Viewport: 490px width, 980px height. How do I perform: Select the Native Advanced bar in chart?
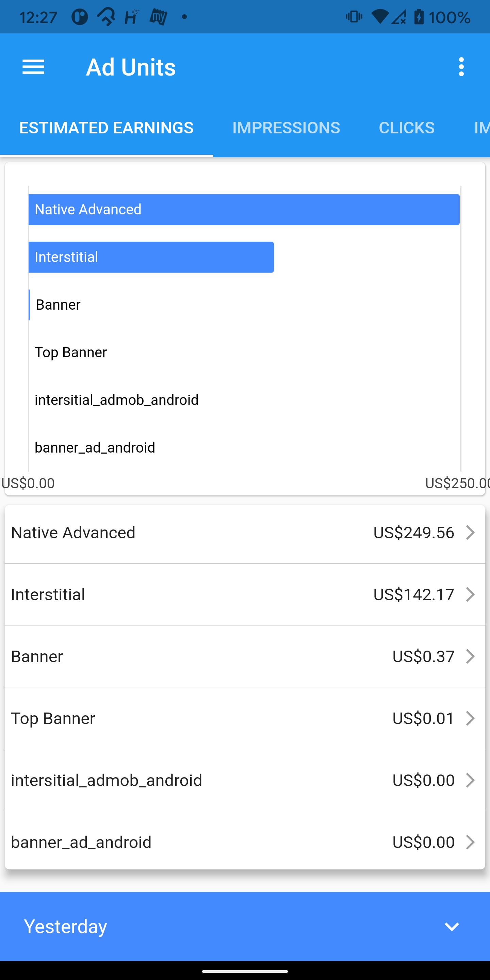pyautogui.click(x=244, y=210)
